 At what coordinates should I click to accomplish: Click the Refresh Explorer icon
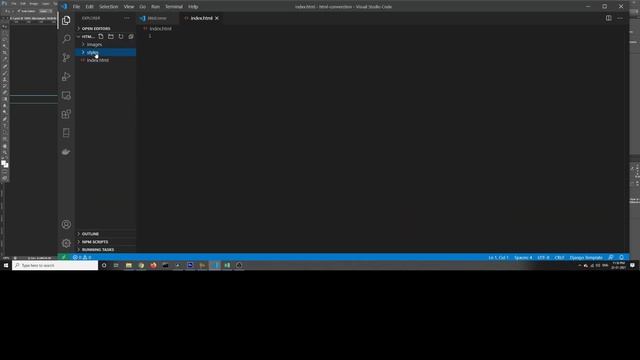tap(121, 36)
